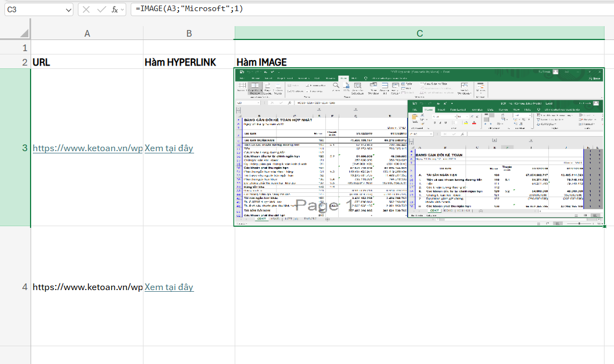Open the "Xem tại đây" hyperlink in row 3
This screenshot has width=614, height=364.
169,148
